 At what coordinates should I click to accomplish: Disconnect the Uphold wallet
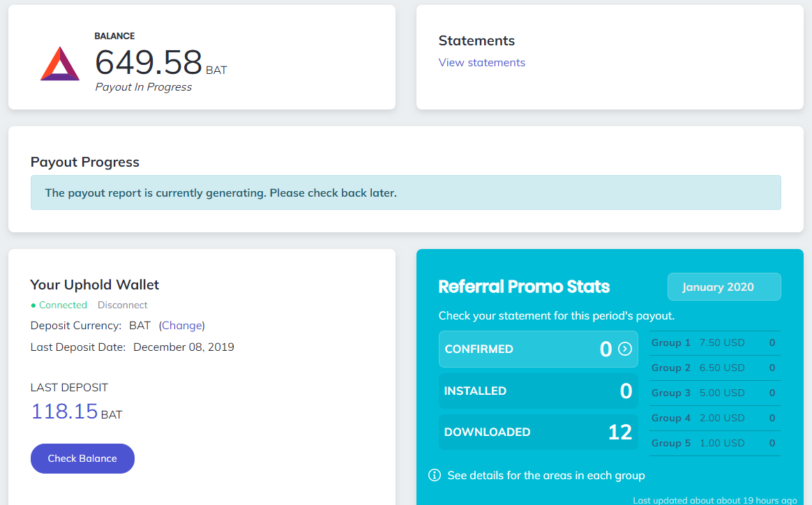122,305
